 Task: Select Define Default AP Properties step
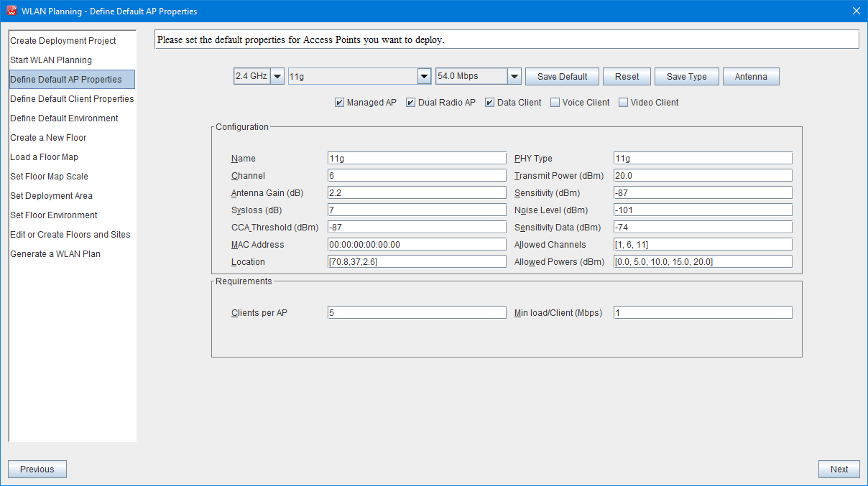(x=72, y=80)
